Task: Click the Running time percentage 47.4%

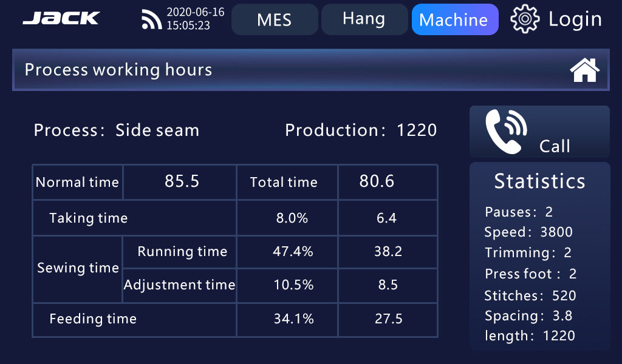Action: [x=292, y=252]
